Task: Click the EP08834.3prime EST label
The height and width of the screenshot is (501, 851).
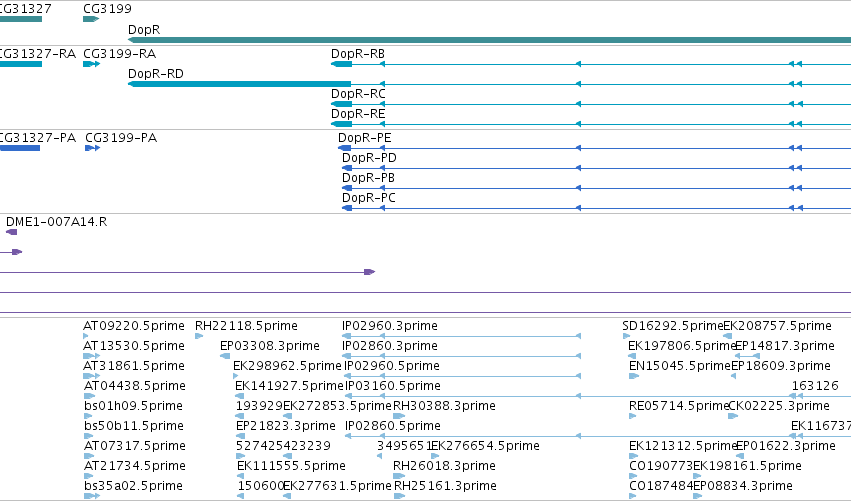Action: (743, 487)
